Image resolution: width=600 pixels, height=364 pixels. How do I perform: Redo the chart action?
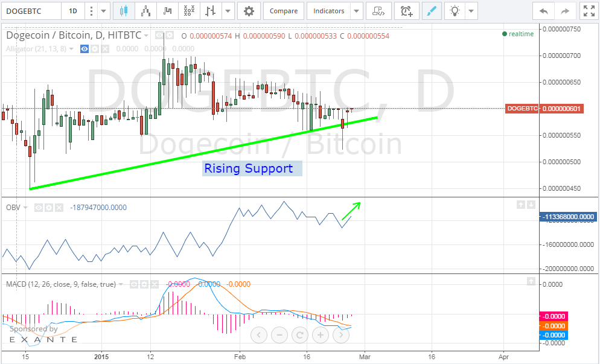(565, 11)
